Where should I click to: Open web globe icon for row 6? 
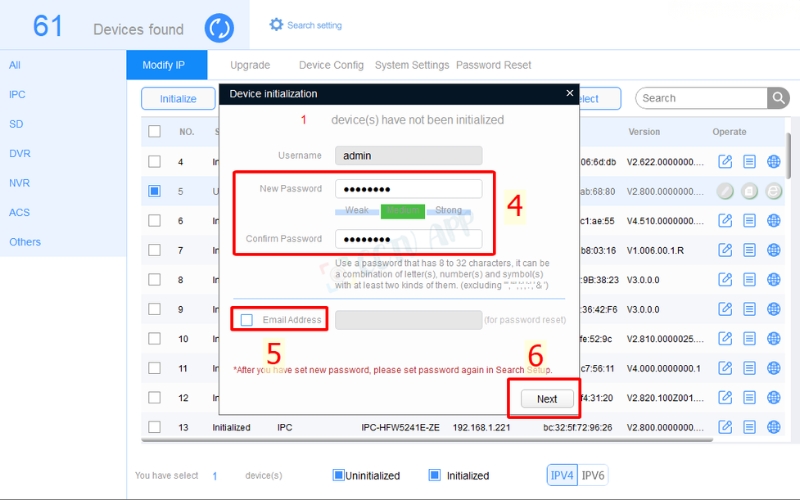point(773,220)
